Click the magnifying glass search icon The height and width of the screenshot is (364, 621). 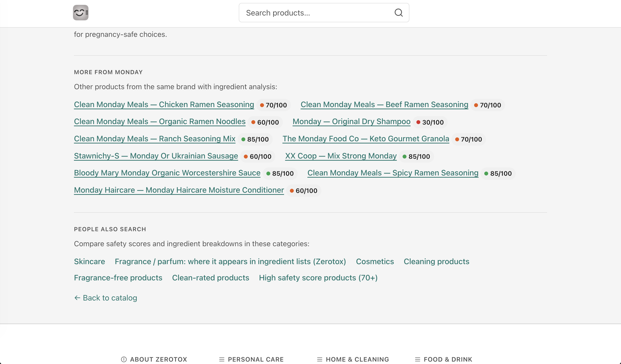pyautogui.click(x=398, y=13)
